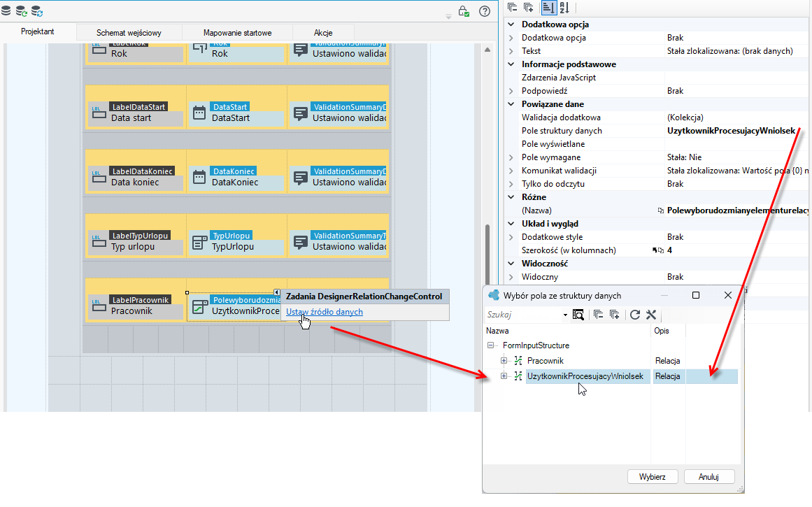Confirm selection with the Wybierz button
The height and width of the screenshot is (507, 812).
point(653,476)
